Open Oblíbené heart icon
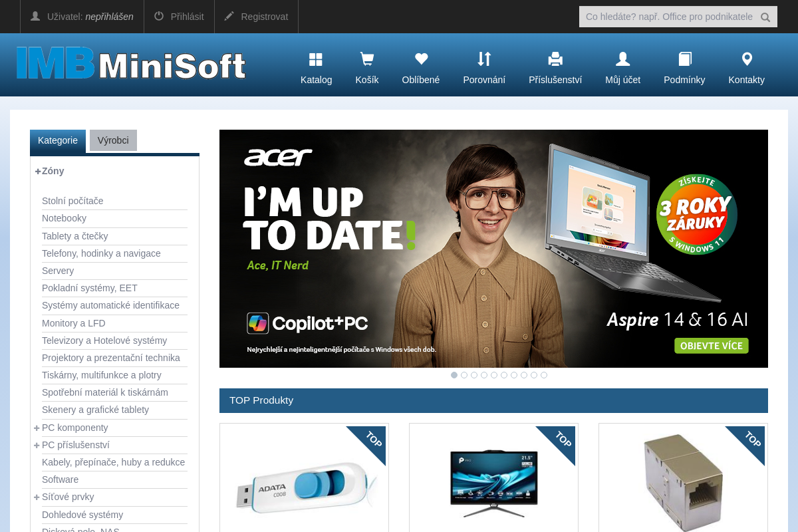This screenshot has height=532, width=798. [x=421, y=59]
